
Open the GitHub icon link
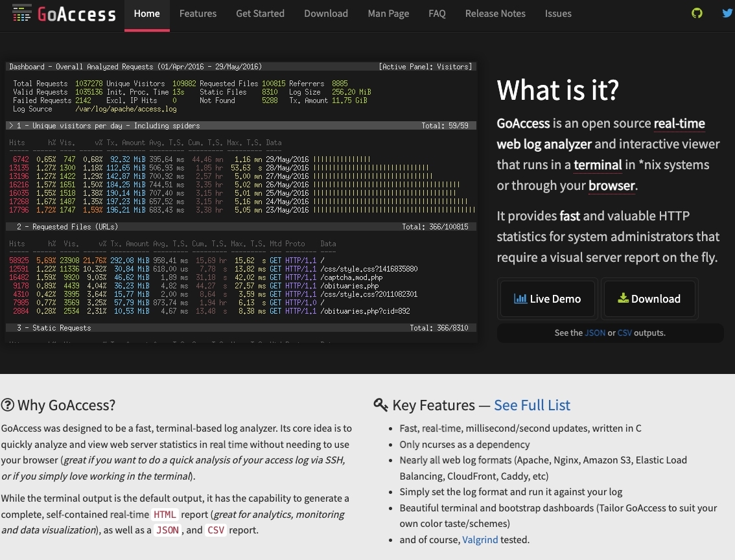click(x=697, y=13)
